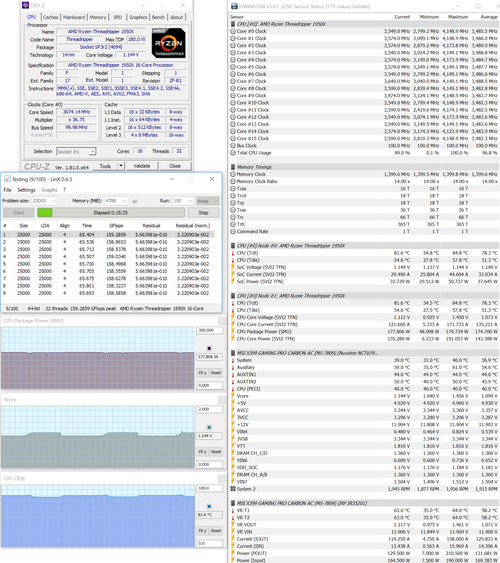Click the icon beside the Command Rate row

tap(233, 231)
